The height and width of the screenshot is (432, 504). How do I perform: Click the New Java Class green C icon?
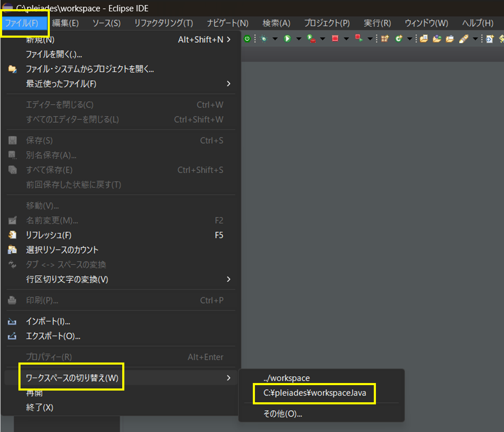[x=399, y=39]
